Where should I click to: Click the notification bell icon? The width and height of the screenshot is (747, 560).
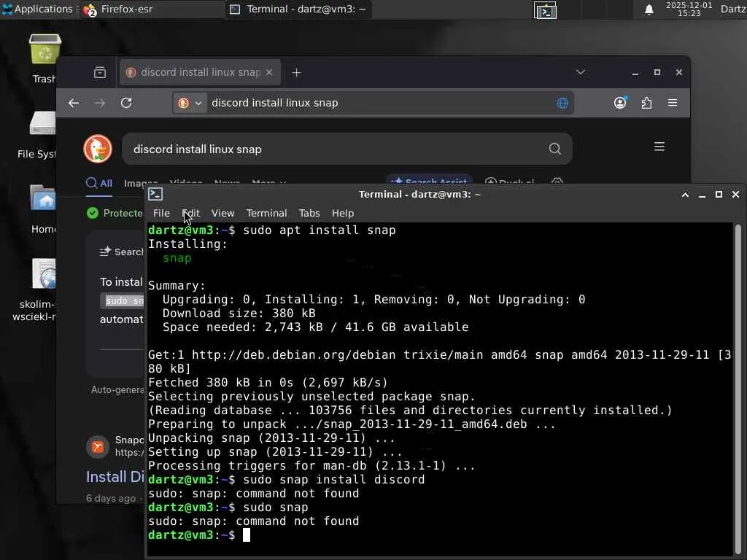pyautogui.click(x=649, y=9)
